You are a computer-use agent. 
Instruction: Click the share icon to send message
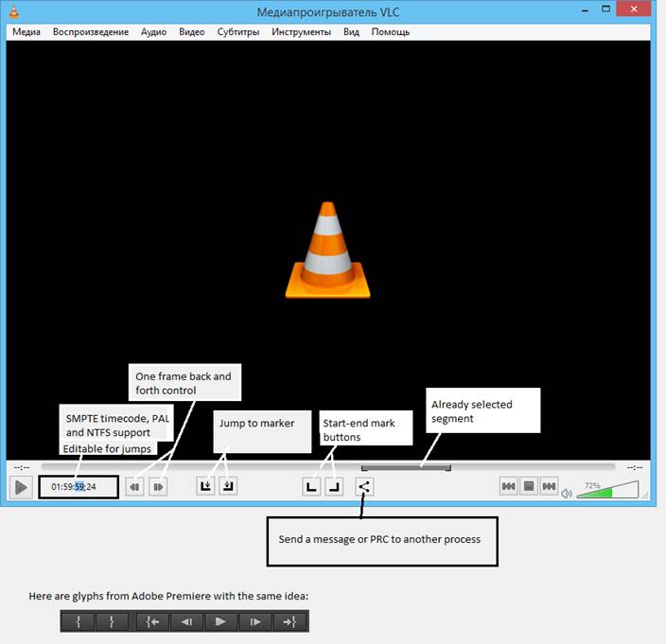pos(364,486)
